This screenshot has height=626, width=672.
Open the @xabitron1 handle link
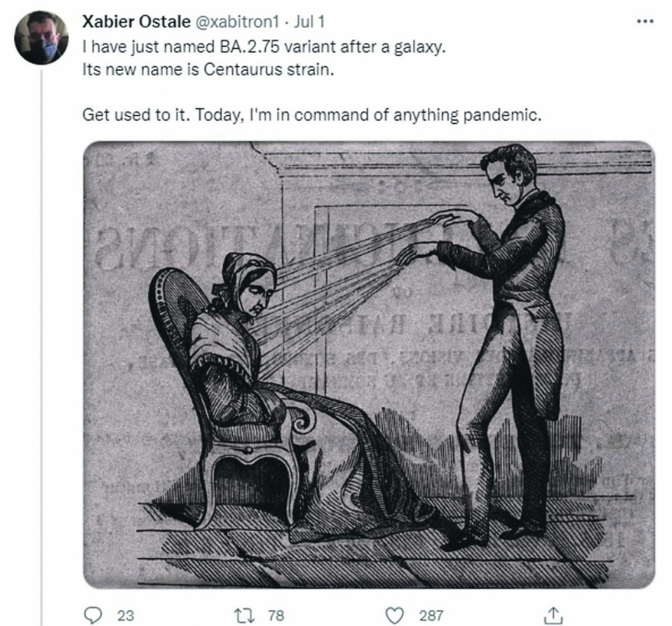coord(237,22)
